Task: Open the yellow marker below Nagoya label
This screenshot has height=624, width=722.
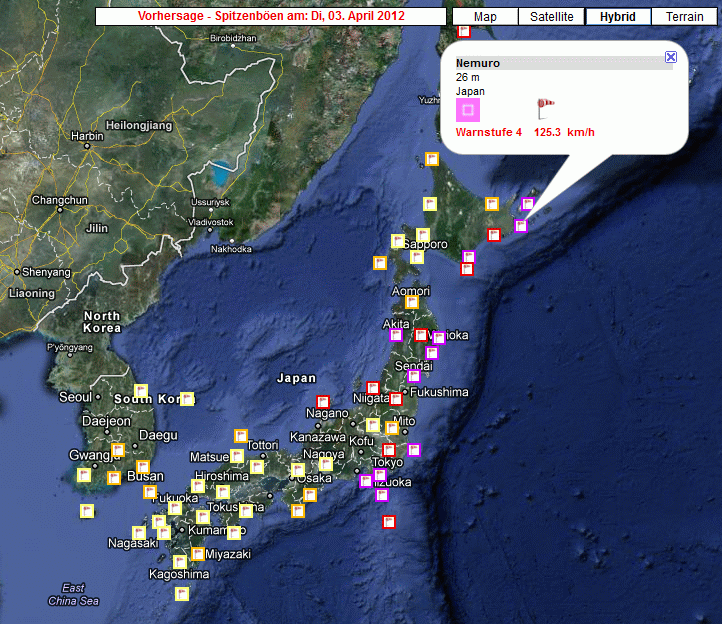Action: coord(326,464)
